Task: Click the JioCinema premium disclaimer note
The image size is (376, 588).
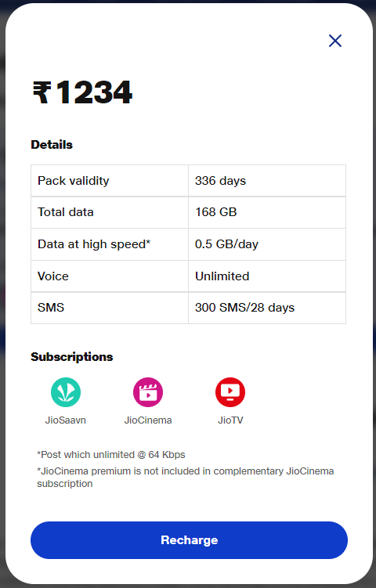Action: pos(186,477)
